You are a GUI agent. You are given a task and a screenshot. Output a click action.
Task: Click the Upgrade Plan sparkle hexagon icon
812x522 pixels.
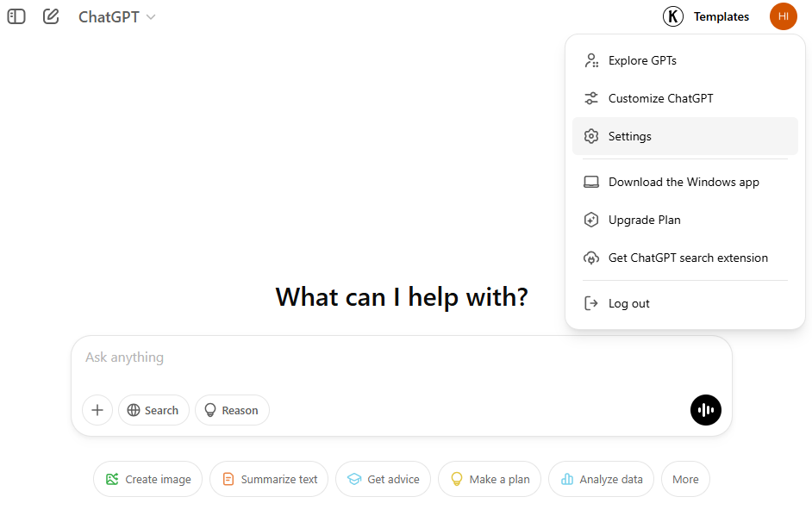[x=590, y=220]
